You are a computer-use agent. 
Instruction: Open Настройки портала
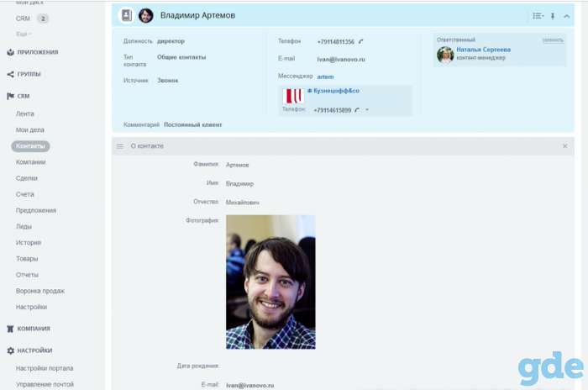click(45, 368)
